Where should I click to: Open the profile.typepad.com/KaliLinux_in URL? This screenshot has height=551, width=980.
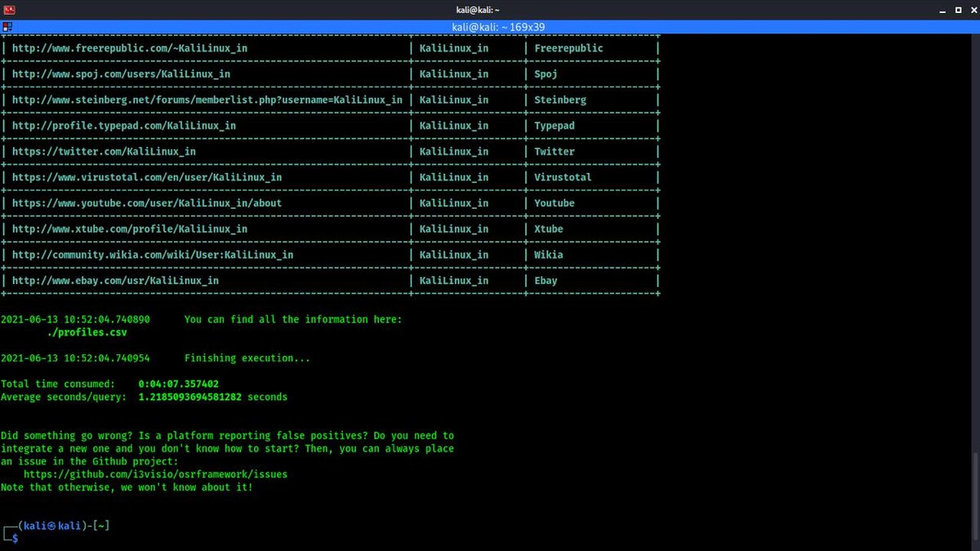click(124, 126)
